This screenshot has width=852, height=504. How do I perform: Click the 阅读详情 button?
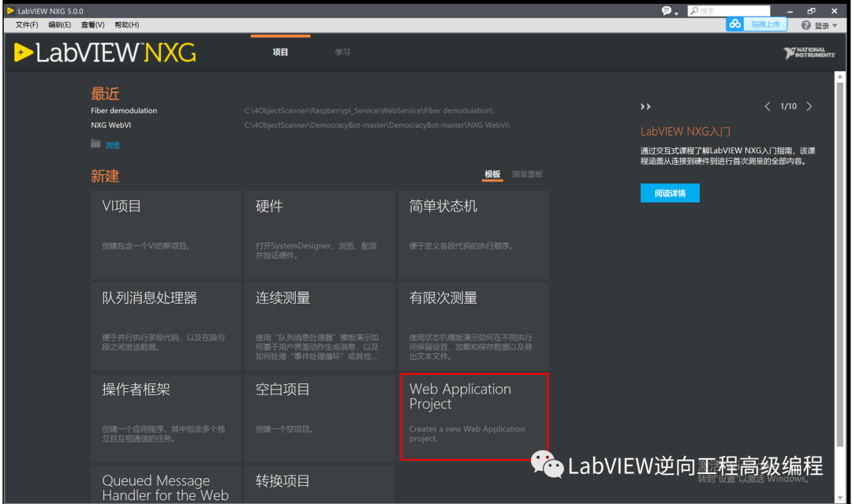pyautogui.click(x=670, y=192)
